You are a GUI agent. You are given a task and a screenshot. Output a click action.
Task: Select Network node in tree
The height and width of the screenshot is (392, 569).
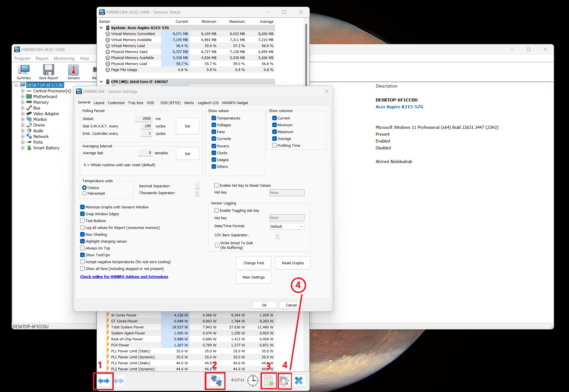click(41, 137)
